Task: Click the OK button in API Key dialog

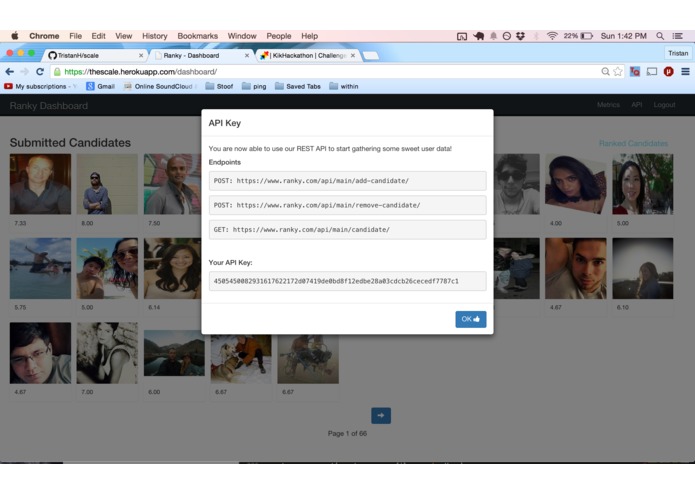Action: tap(471, 319)
